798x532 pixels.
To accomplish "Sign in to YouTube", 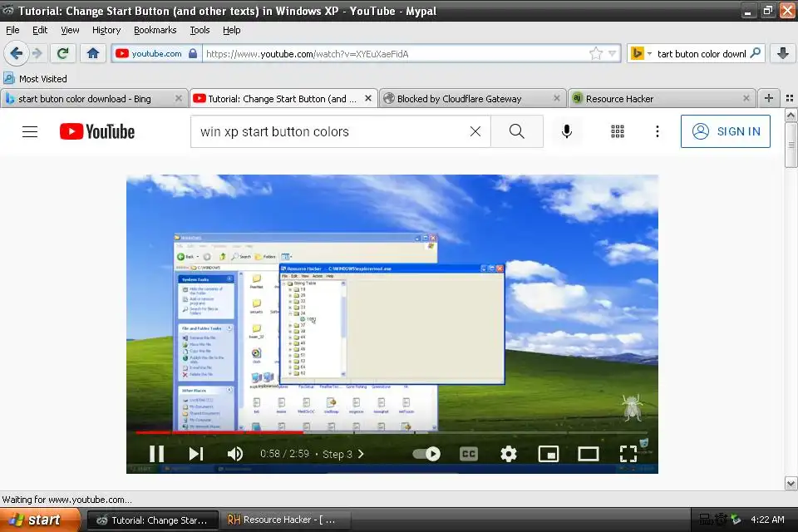I will coord(725,131).
